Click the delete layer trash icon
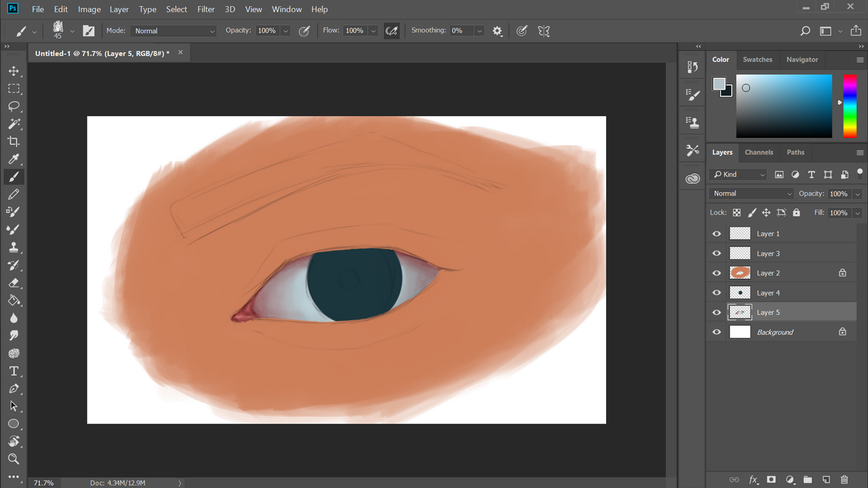 pyautogui.click(x=844, y=480)
